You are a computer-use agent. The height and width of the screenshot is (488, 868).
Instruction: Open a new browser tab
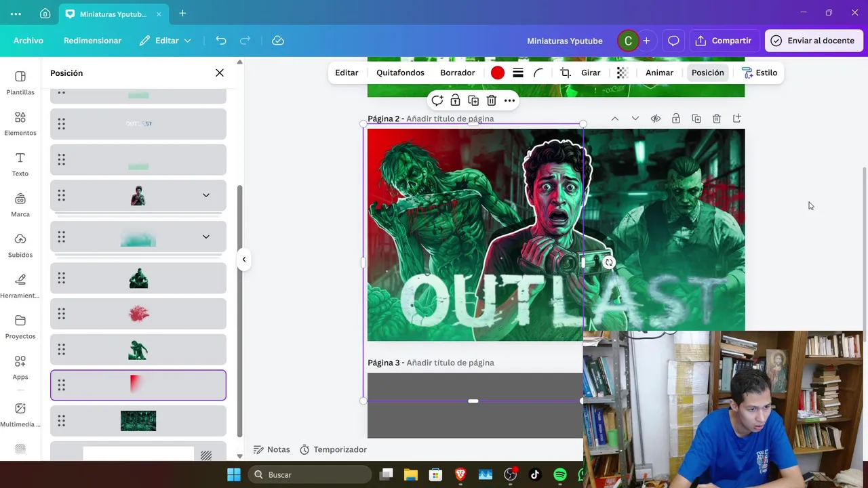pos(182,14)
